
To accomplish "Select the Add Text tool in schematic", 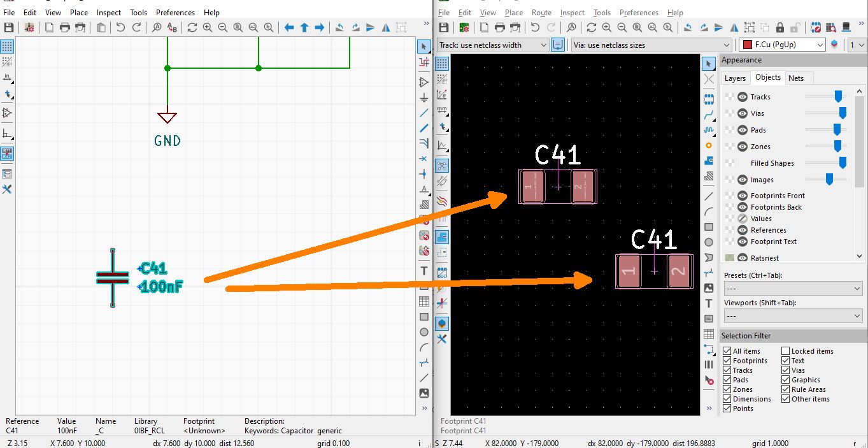I will [424, 270].
